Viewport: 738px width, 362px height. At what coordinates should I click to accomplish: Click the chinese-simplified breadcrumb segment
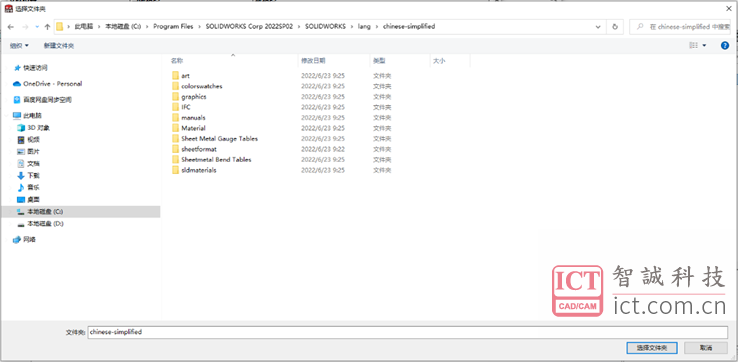[x=409, y=27]
